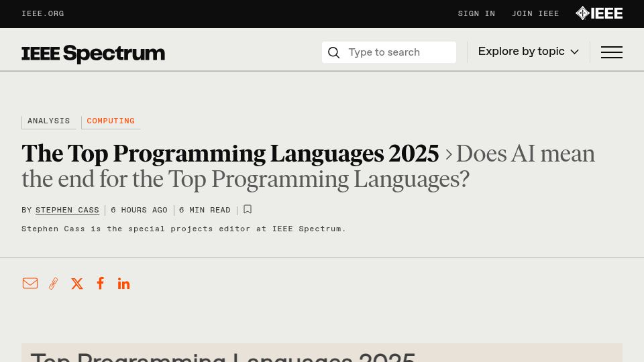Screen dimensions: 644x362
Task: Open the hamburger menu
Action: click(612, 52)
